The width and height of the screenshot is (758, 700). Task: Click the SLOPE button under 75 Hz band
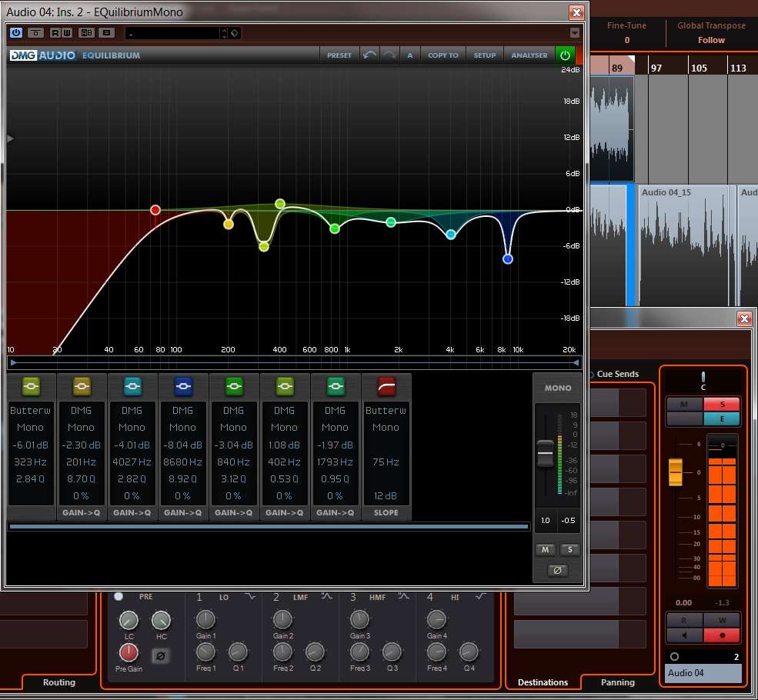386,512
